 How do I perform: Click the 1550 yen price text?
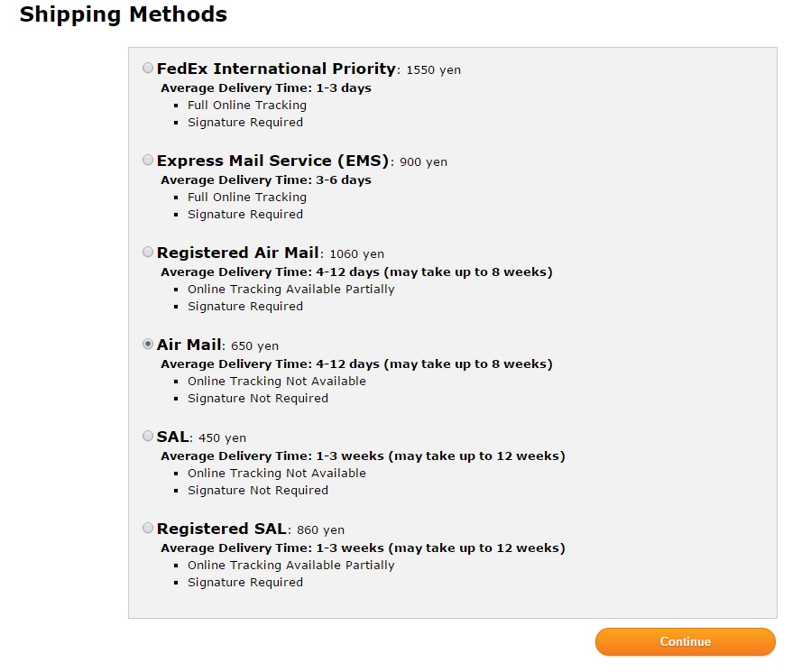click(434, 70)
